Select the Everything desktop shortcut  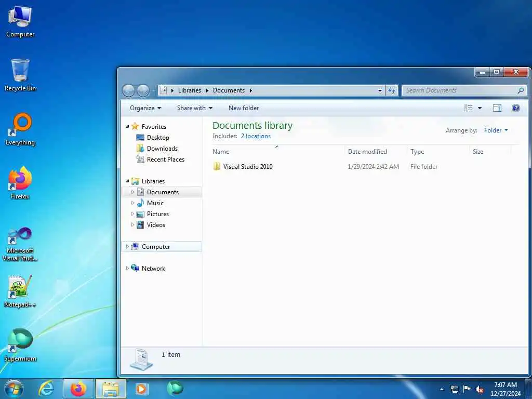point(20,129)
